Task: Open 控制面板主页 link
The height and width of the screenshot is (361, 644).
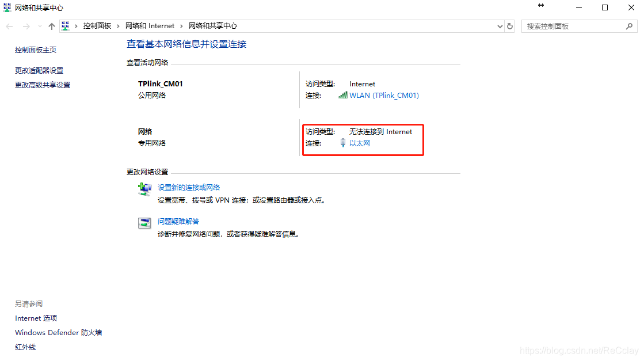Action: (x=36, y=50)
